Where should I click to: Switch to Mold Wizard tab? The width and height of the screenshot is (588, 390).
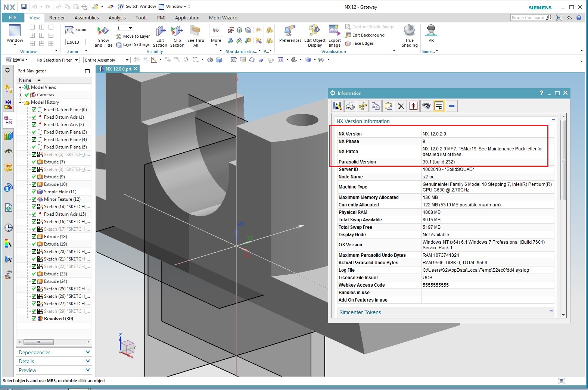(x=223, y=18)
